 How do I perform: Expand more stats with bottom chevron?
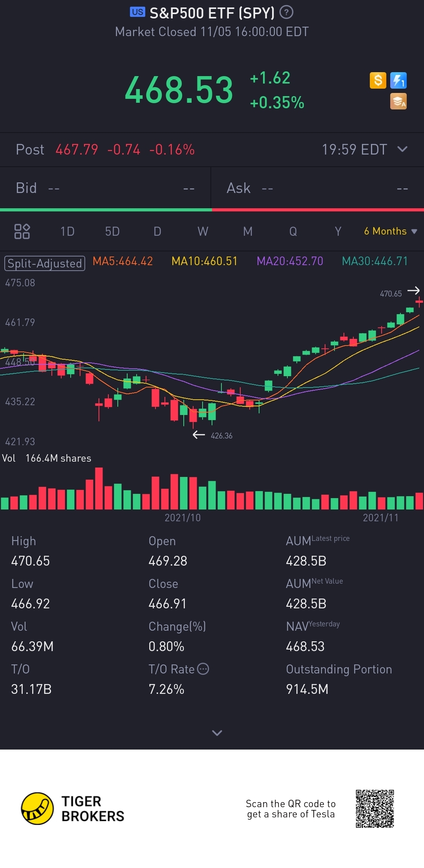[x=217, y=733]
